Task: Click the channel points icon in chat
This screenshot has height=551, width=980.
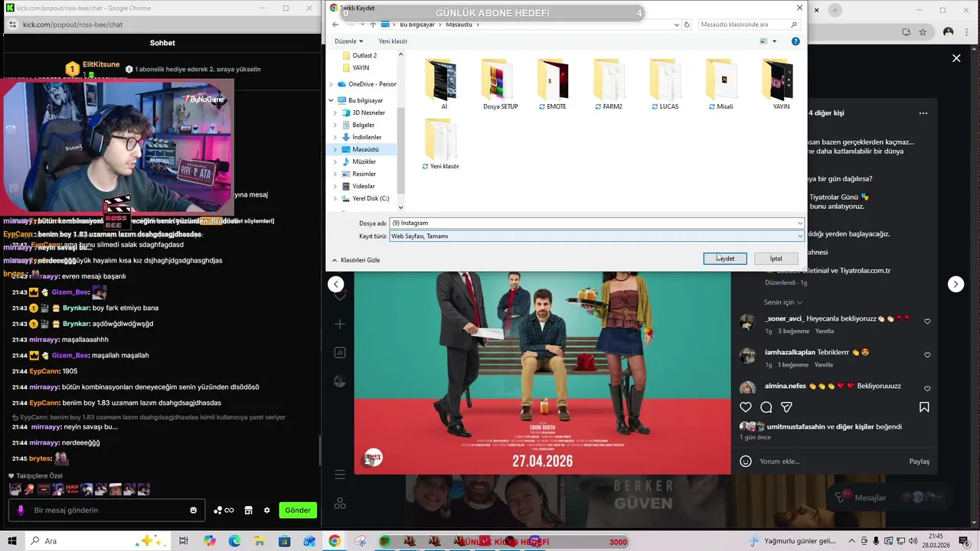Action: (224, 510)
